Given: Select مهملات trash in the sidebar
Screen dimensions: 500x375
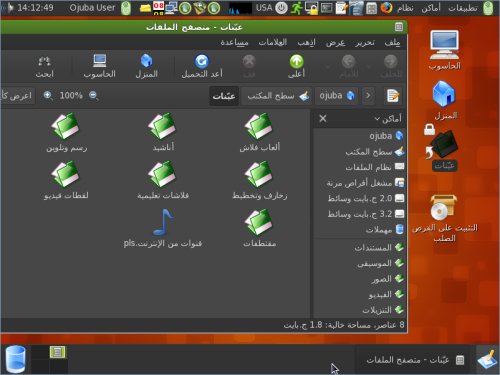Looking at the screenshot, I should [359, 229].
